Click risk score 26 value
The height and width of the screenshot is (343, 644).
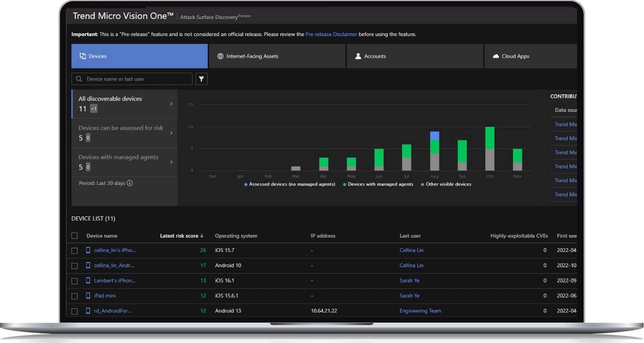pos(203,250)
